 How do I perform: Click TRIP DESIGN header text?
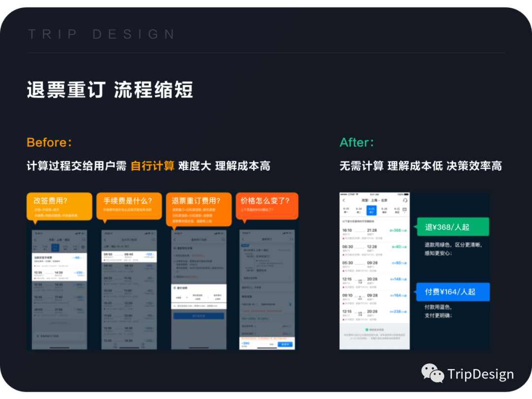click(x=101, y=34)
